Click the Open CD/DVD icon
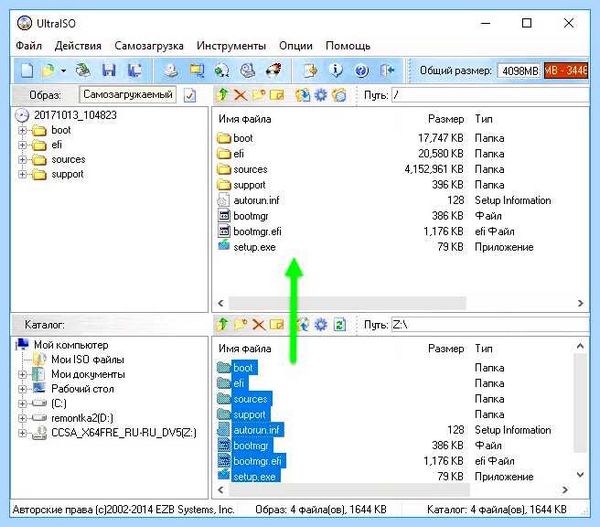The image size is (600, 527). click(83, 70)
